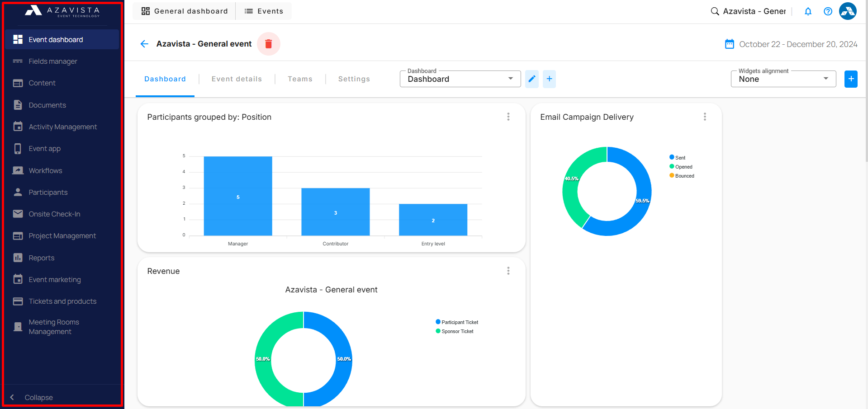The image size is (868, 409).
Task: Click the Manager bar in chart
Action: tap(238, 196)
